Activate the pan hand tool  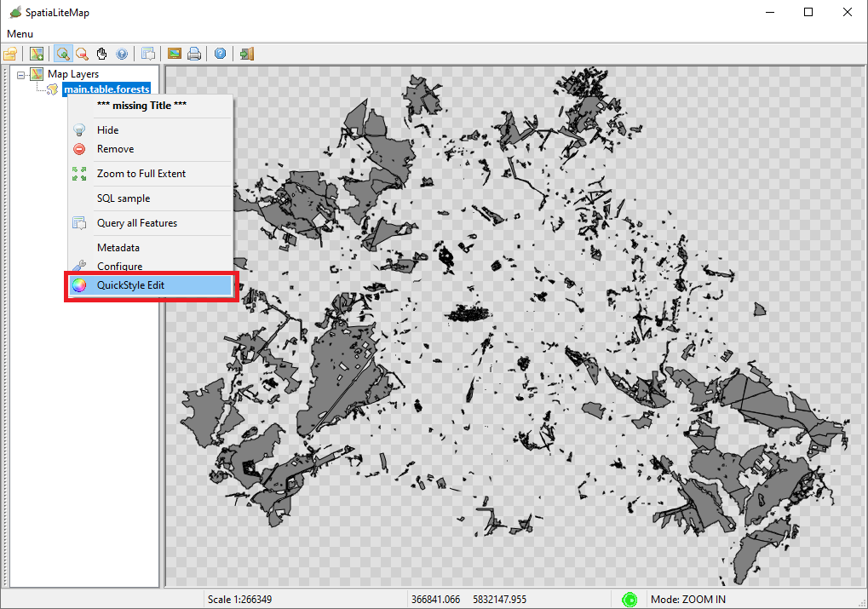pyautogui.click(x=102, y=54)
